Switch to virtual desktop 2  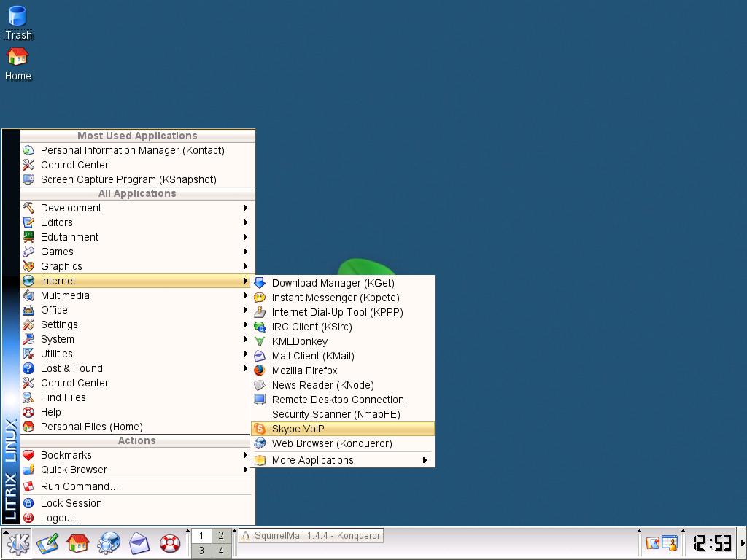(x=221, y=535)
